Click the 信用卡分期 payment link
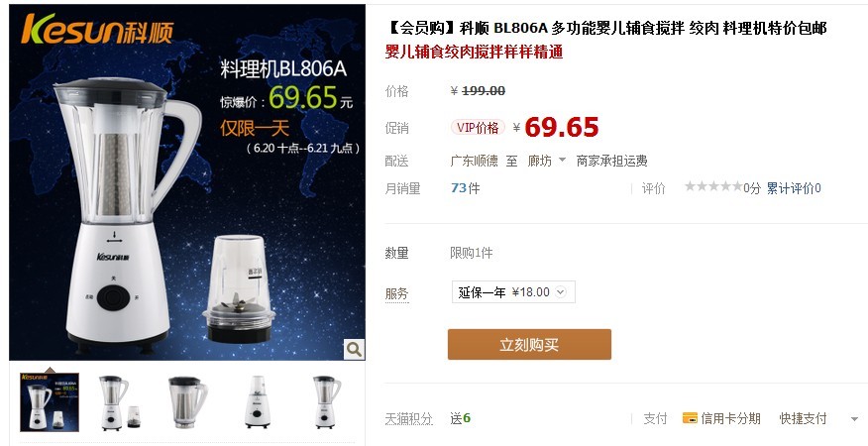 (x=730, y=418)
